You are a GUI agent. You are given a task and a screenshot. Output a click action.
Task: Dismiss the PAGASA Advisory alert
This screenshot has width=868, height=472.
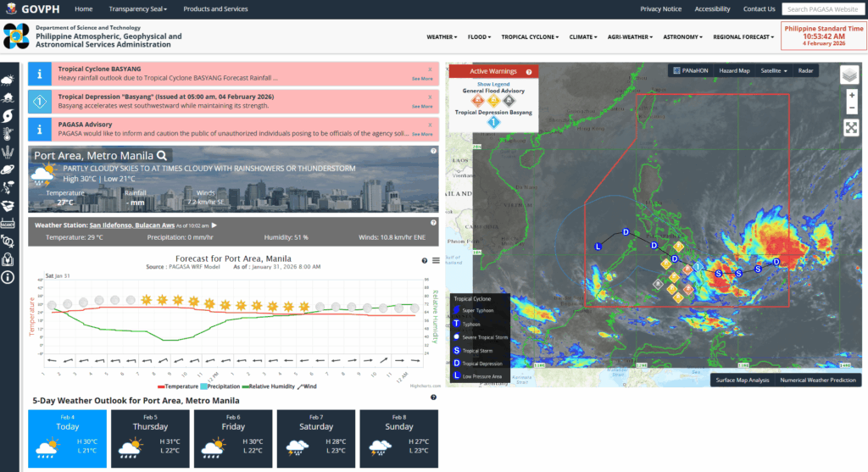click(430, 125)
